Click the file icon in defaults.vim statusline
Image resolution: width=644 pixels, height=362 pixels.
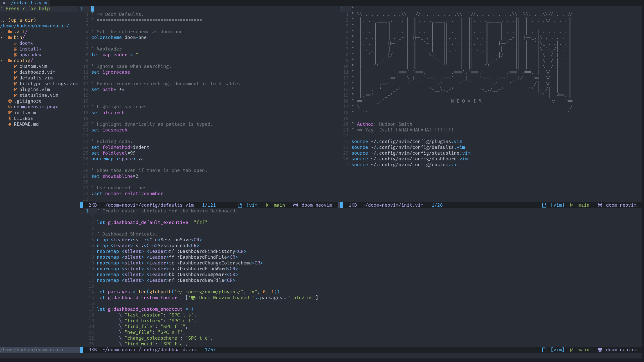240,205
